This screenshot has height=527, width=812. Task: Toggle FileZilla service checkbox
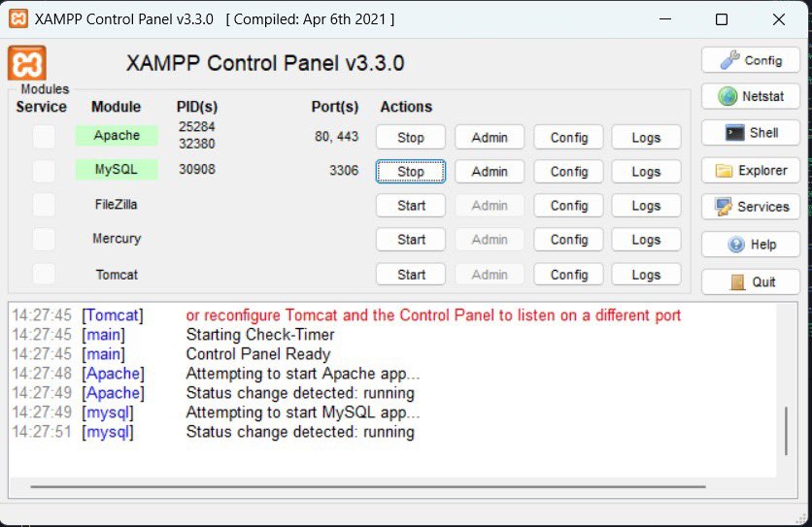tap(44, 205)
